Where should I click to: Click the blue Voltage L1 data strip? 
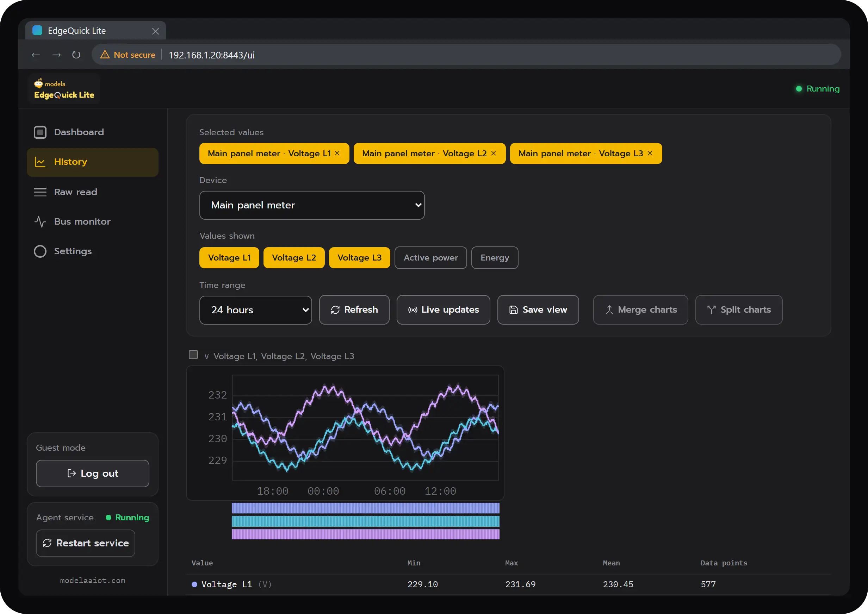point(365,508)
